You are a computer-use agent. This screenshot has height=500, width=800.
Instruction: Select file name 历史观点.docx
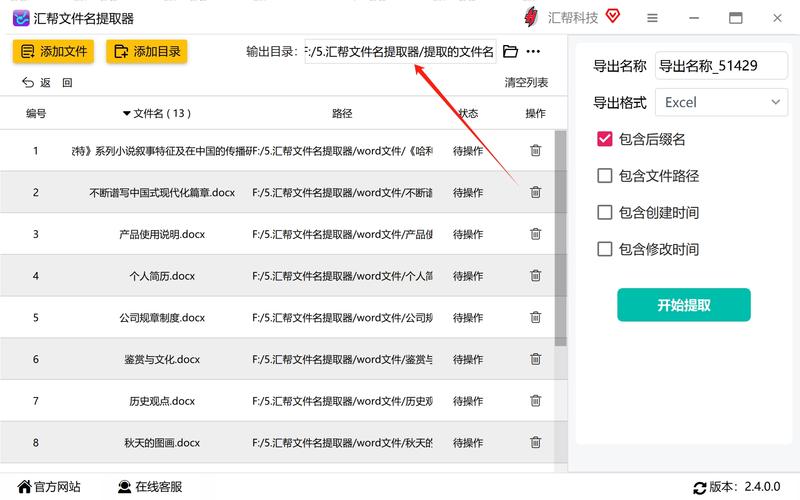click(162, 401)
